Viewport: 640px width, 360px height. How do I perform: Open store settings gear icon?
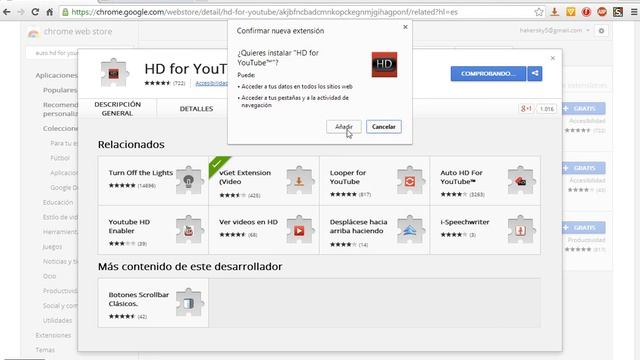pyautogui.click(x=601, y=31)
